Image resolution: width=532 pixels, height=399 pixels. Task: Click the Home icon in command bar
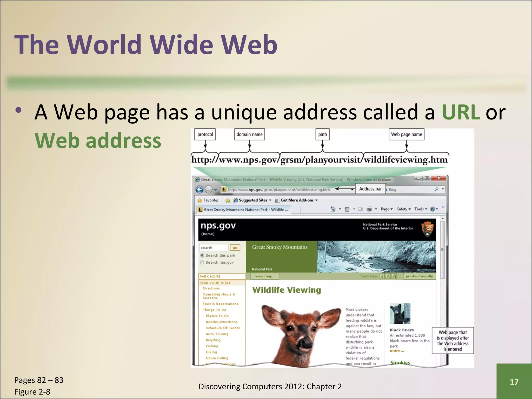pos(333,209)
